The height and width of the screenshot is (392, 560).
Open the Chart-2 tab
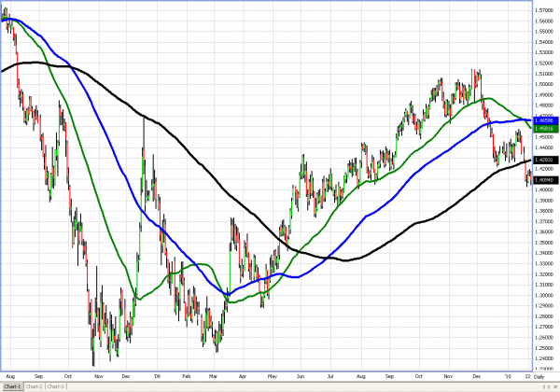[x=35, y=385]
